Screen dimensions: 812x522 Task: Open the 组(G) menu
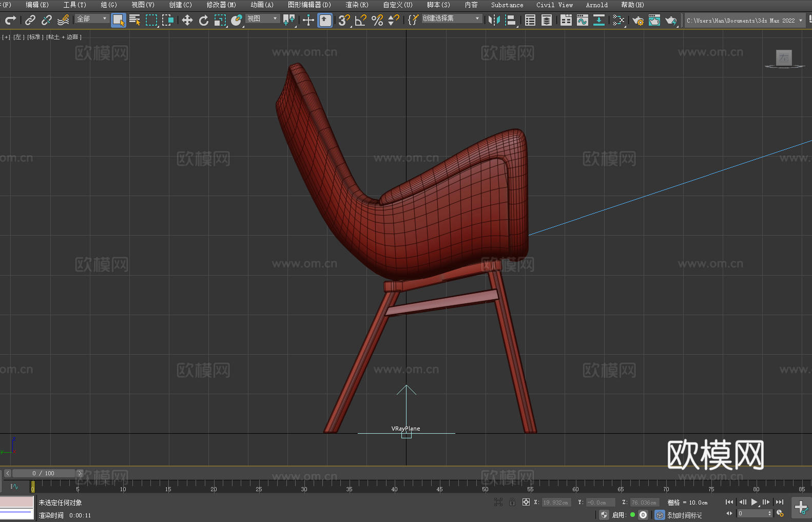pos(109,5)
